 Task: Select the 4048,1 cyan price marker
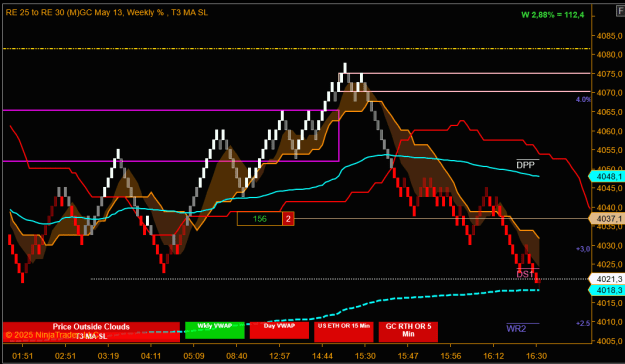607,176
